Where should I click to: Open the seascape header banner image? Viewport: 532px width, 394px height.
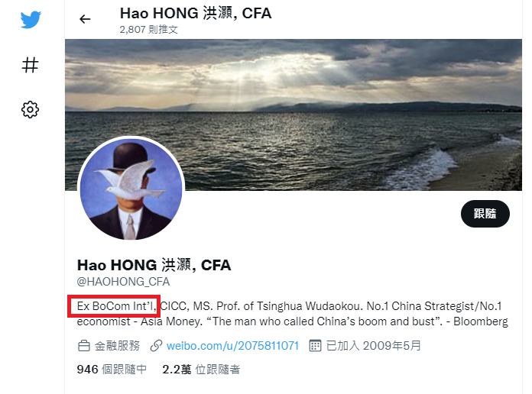294,115
